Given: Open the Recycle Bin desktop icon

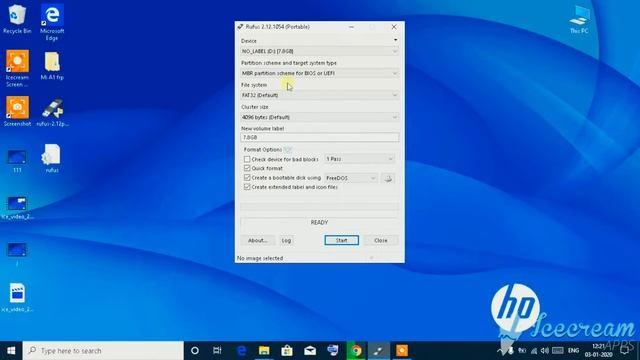Looking at the screenshot, I should [16, 19].
